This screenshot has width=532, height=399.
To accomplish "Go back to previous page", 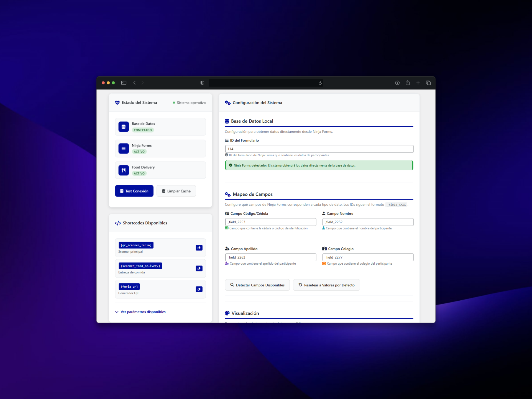I will click(134, 83).
